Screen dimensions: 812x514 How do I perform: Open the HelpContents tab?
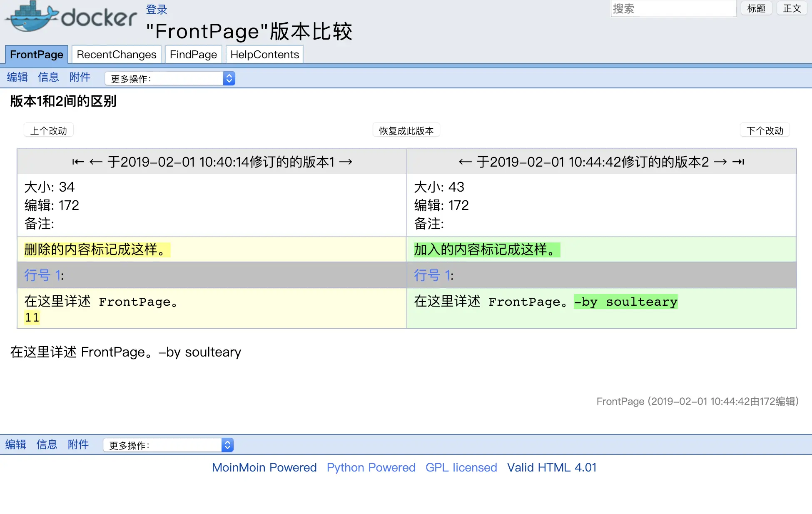[264, 54]
